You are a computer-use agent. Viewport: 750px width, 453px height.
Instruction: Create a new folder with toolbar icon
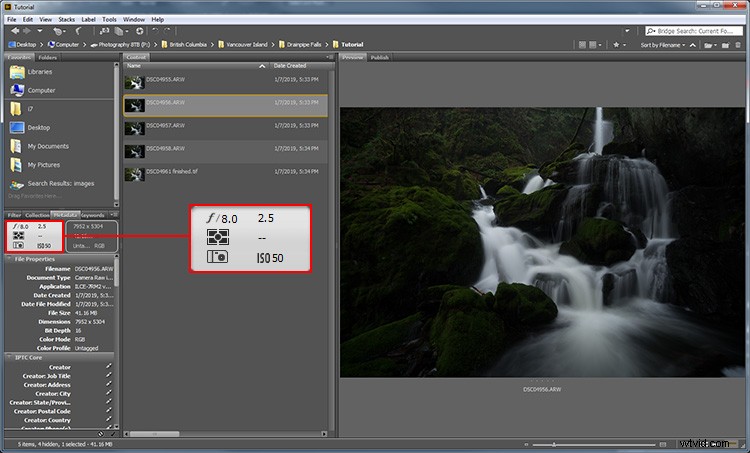tap(726, 45)
